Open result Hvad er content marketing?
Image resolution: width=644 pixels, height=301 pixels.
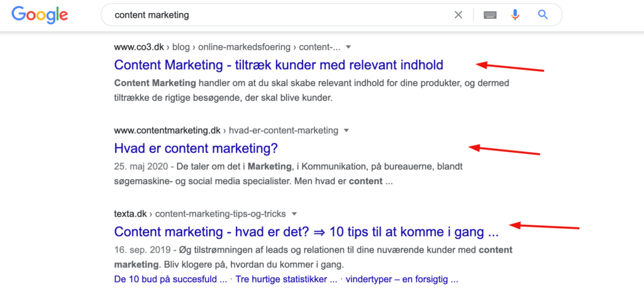[x=196, y=148]
